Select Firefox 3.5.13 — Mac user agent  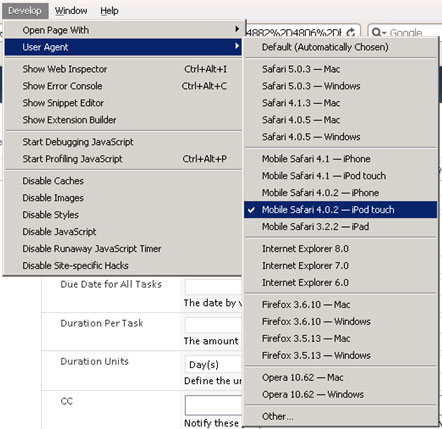click(x=340, y=339)
